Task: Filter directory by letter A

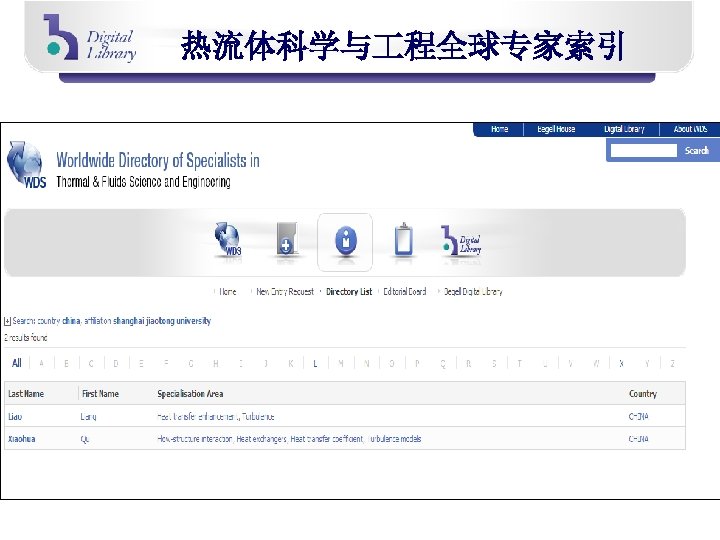Action: [x=41, y=364]
